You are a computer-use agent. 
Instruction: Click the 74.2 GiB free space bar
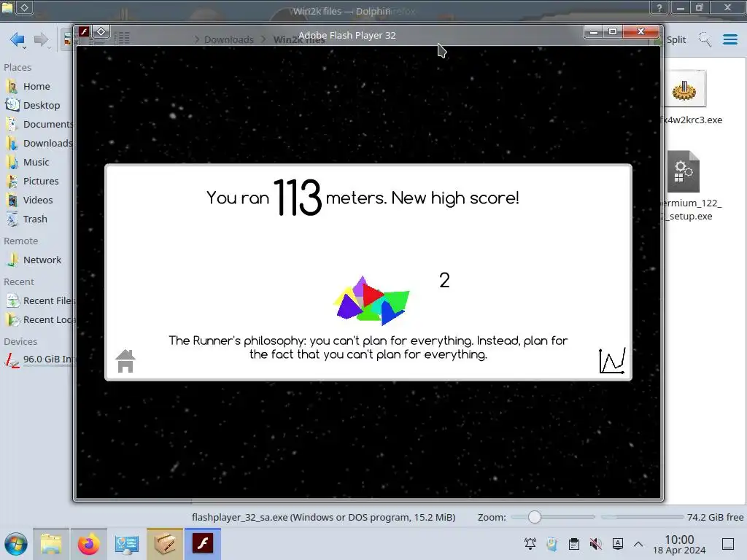[642, 517]
